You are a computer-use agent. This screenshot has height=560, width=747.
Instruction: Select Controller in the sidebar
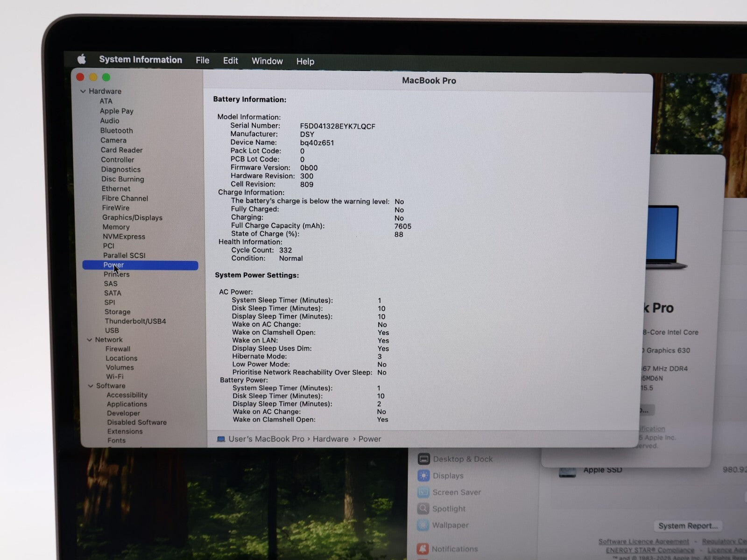[x=117, y=160]
